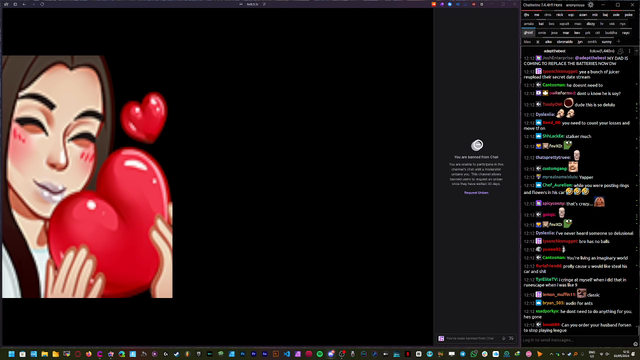This screenshot has width=640, height=360.
Task: Click username lemon_muffin11 in chat
Action: point(559,294)
